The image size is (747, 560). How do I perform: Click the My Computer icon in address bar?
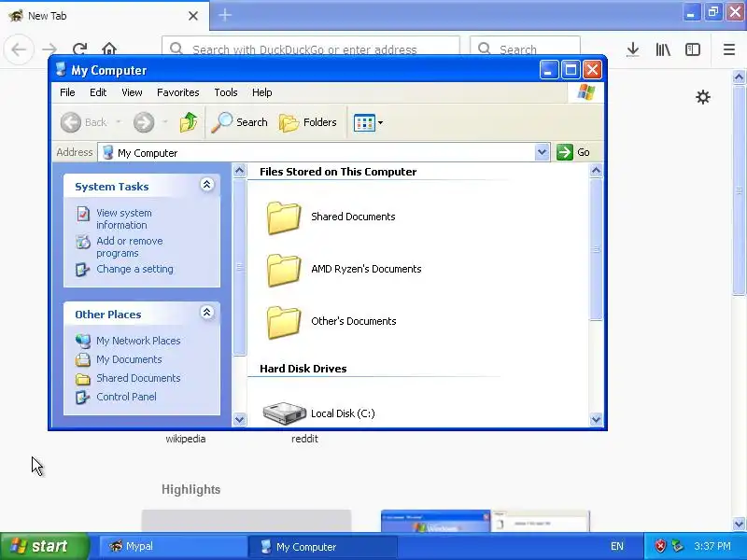pos(108,152)
